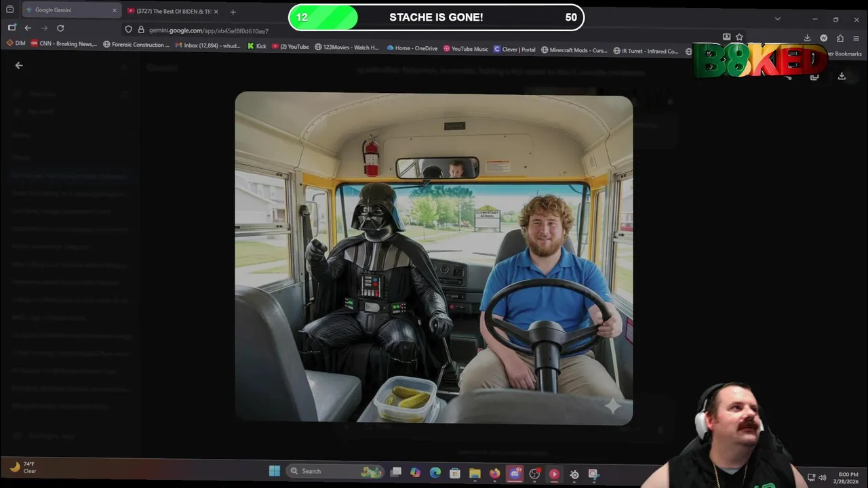Click the tracking protection shield icon
The image size is (868, 488).
pyautogui.click(x=128, y=29)
